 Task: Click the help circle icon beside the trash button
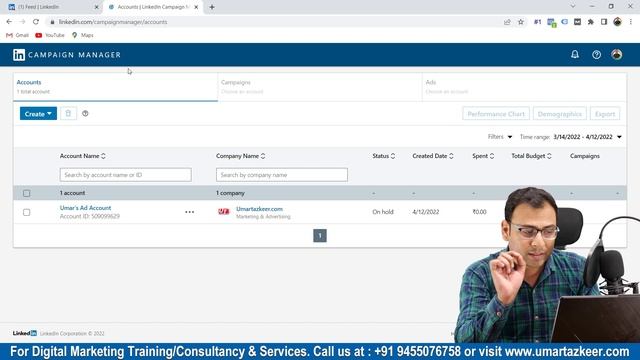pos(85,113)
